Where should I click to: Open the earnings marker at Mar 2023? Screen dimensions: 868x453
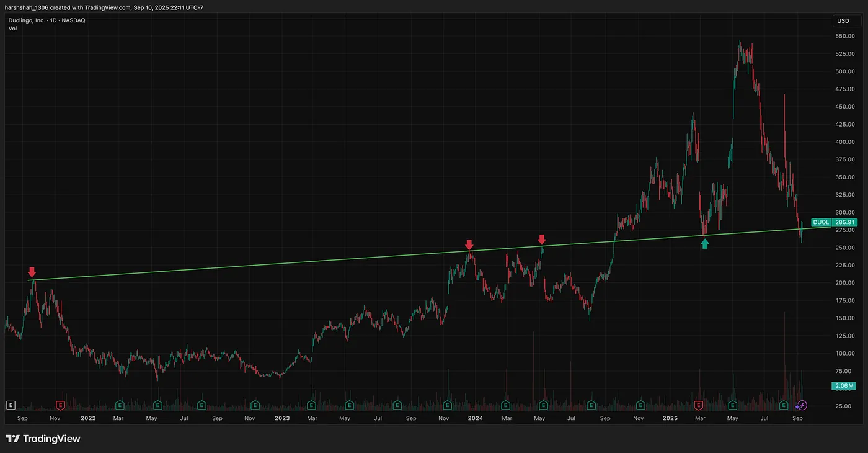pos(312,405)
